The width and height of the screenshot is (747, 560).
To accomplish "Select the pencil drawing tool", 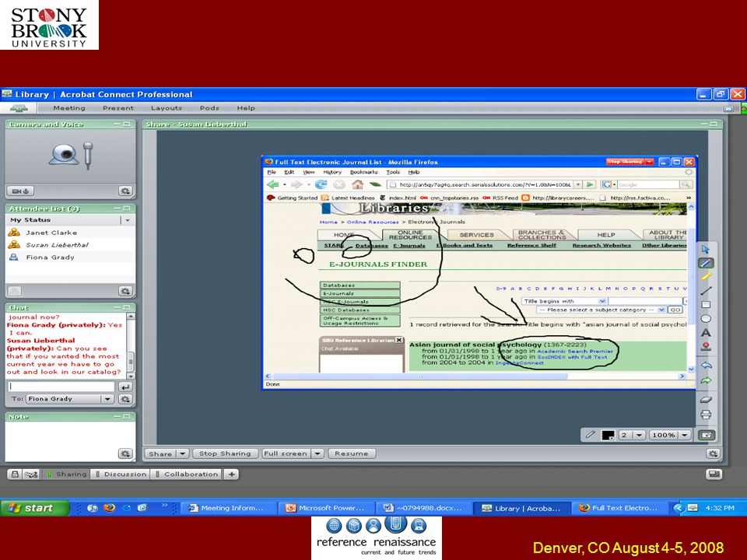I will 706,262.
